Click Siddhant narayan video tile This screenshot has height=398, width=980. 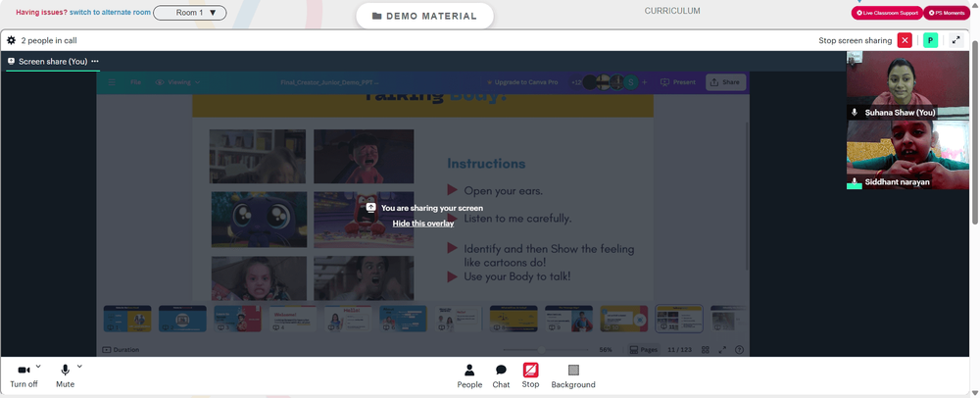click(907, 154)
